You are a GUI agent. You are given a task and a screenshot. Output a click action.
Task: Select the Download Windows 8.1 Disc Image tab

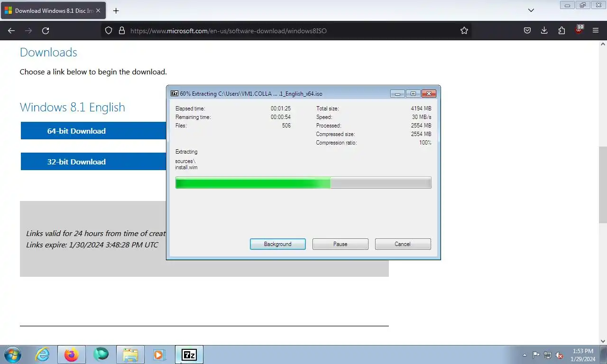click(53, 10)
